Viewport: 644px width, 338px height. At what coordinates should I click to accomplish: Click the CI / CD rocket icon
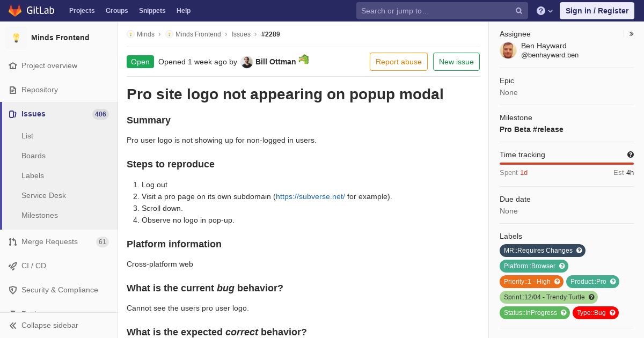tap(13, 266)
